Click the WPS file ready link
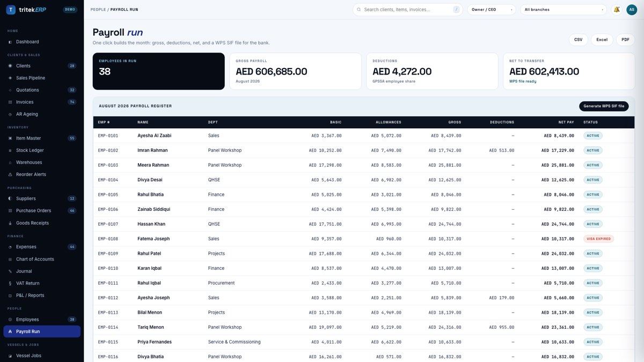644x362 pixels. coord(523,82)
